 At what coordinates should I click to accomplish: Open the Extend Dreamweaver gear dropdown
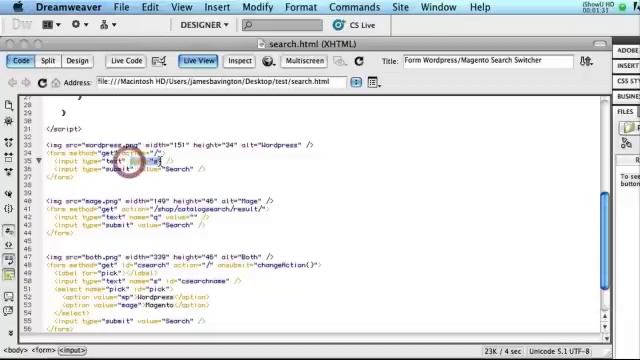(x=80, y=24)
